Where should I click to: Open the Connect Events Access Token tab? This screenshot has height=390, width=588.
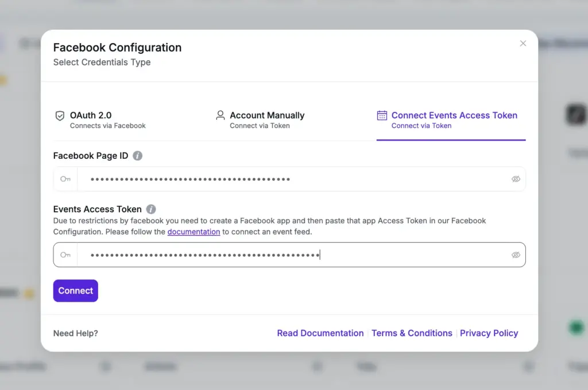[x=451, y=120]
